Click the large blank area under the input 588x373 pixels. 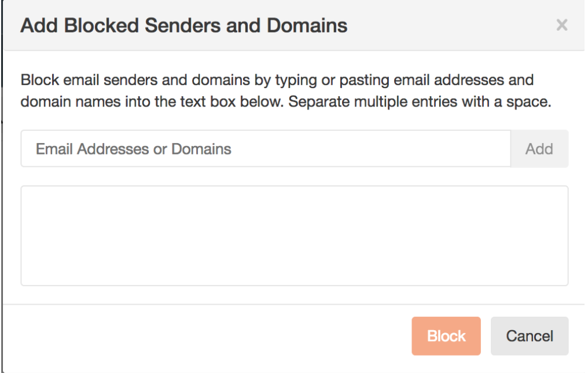[294, 235]
